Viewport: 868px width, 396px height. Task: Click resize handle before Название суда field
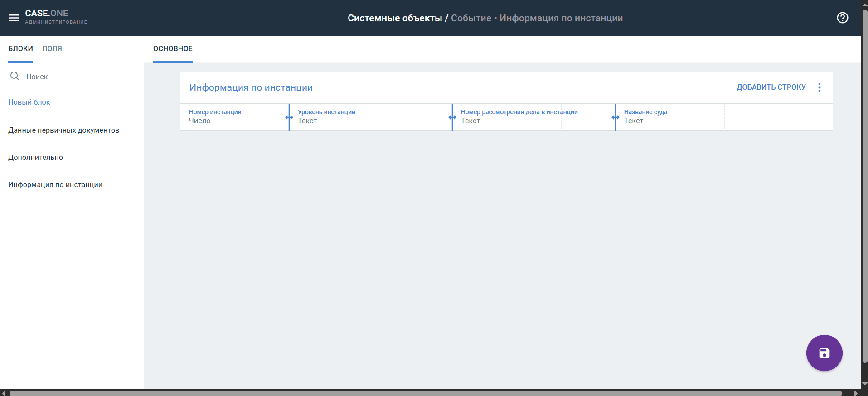tap(616, 117)
